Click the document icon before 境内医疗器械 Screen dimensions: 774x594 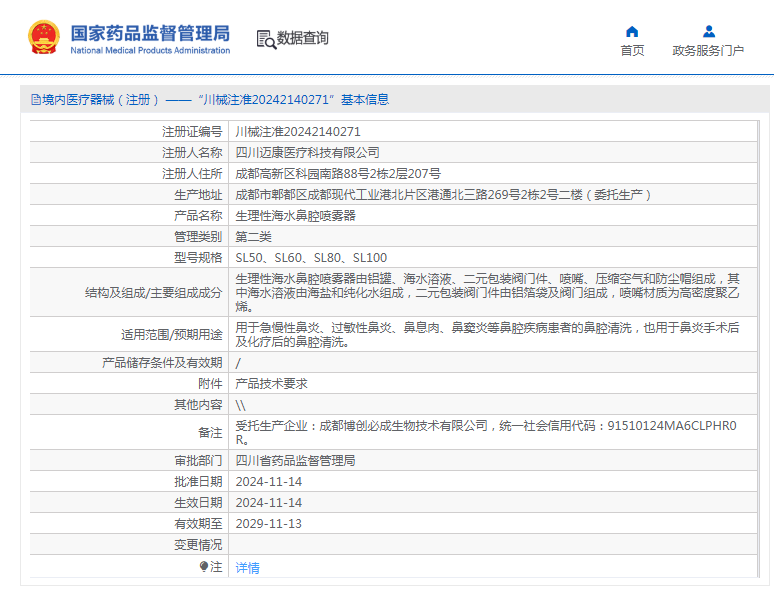coord(36,100)
